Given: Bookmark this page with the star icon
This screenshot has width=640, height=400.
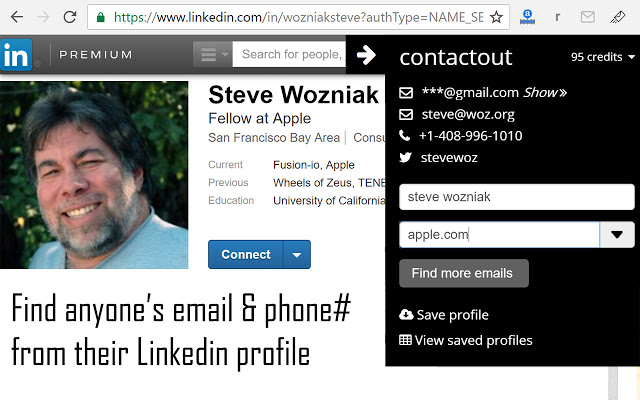Looking at the screenshot, I should (x=497, y=17).
